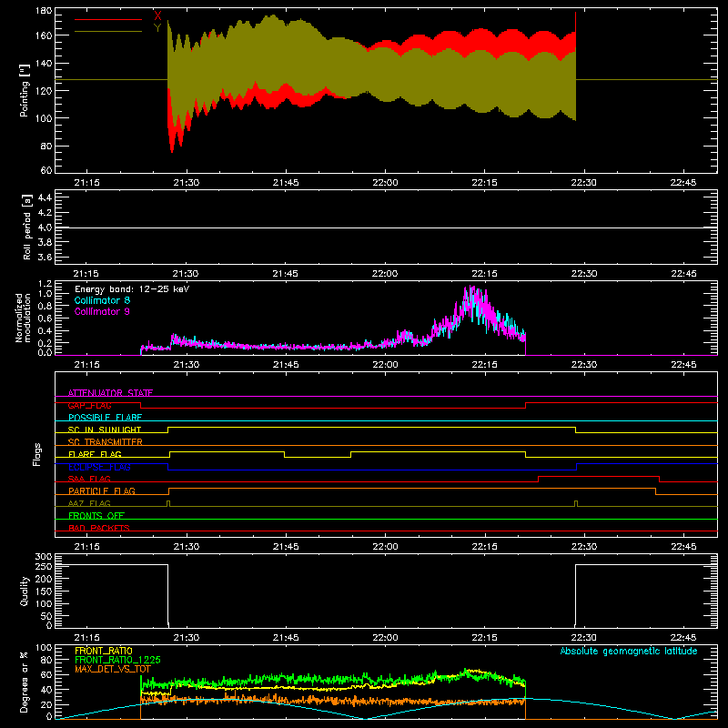Click the FLARE_FLAG label

coord(95,454)
